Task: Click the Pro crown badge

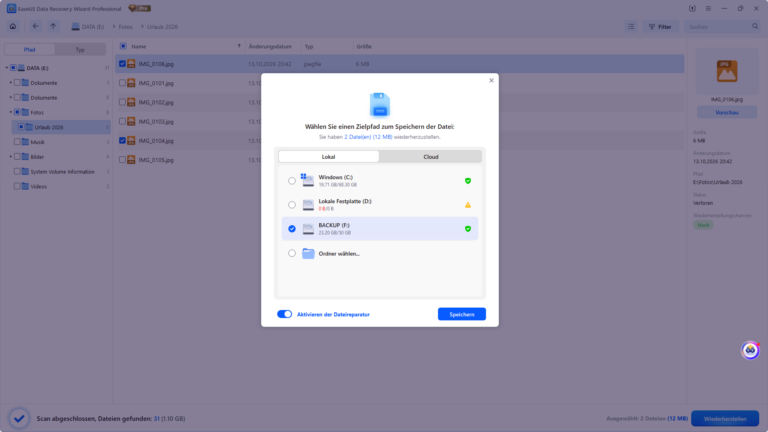Action: click(140, 8)
